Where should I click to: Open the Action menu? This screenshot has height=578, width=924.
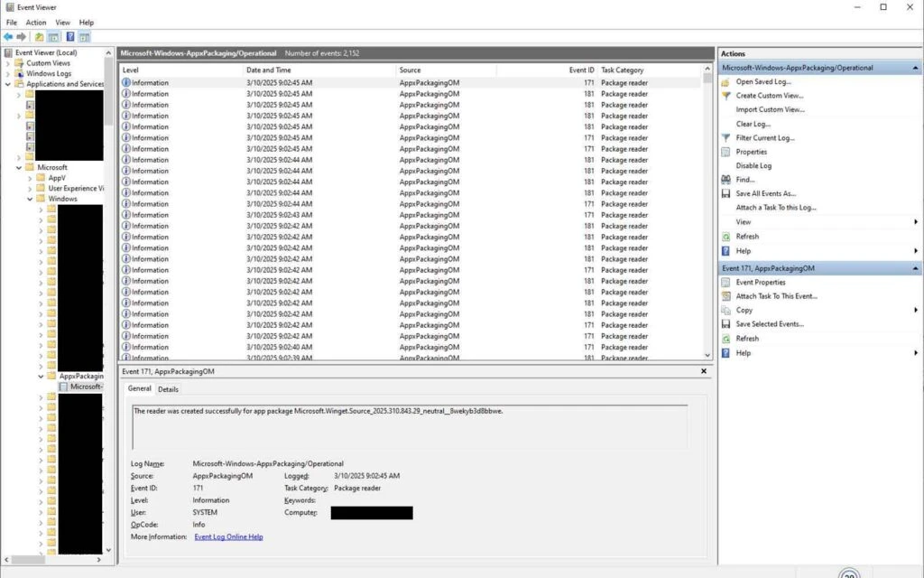point(36,22)
